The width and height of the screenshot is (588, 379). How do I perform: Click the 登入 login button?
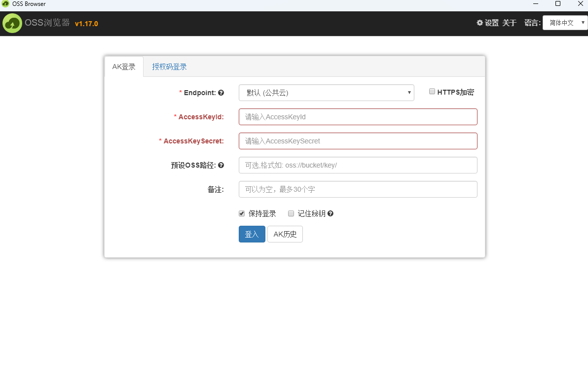point(252,234)
